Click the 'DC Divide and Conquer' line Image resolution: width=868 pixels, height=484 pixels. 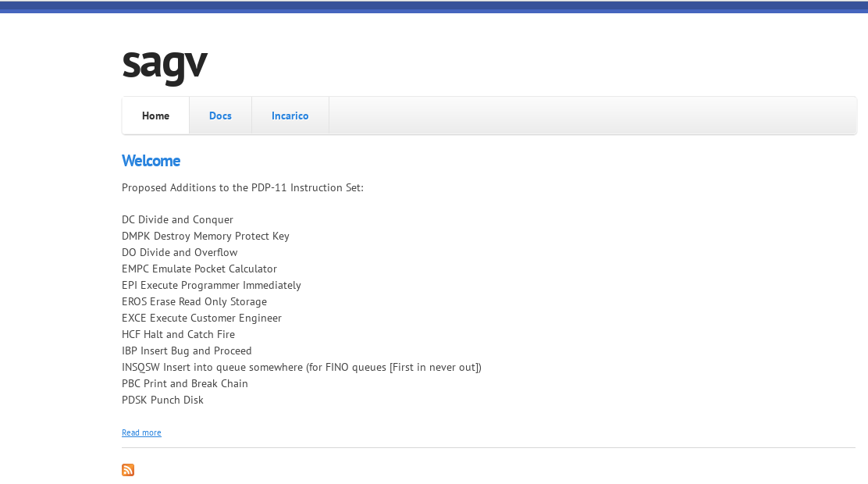[177, 219]
